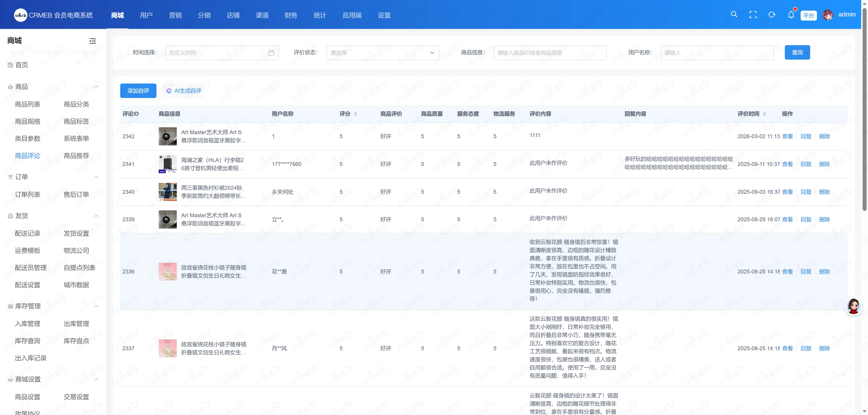
Task: Click the suitcase thumbnail of review 2341
Action: click(167, 164)
